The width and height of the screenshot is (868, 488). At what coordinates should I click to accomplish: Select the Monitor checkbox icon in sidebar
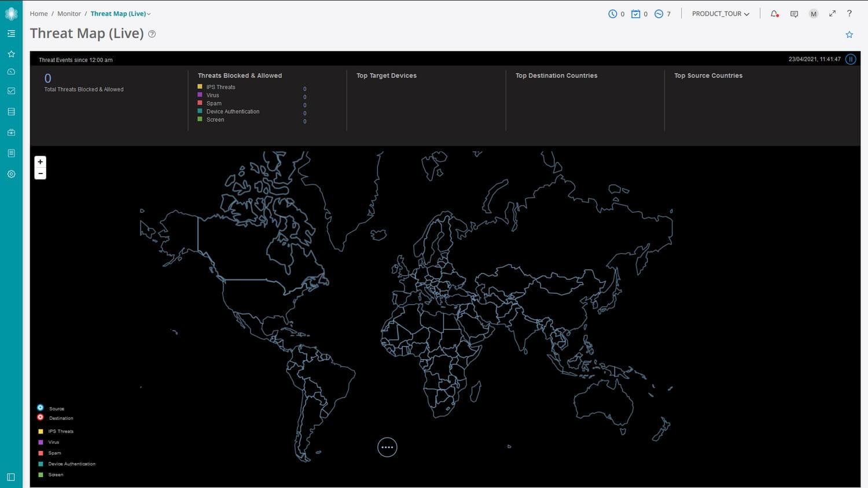[10, 91]
